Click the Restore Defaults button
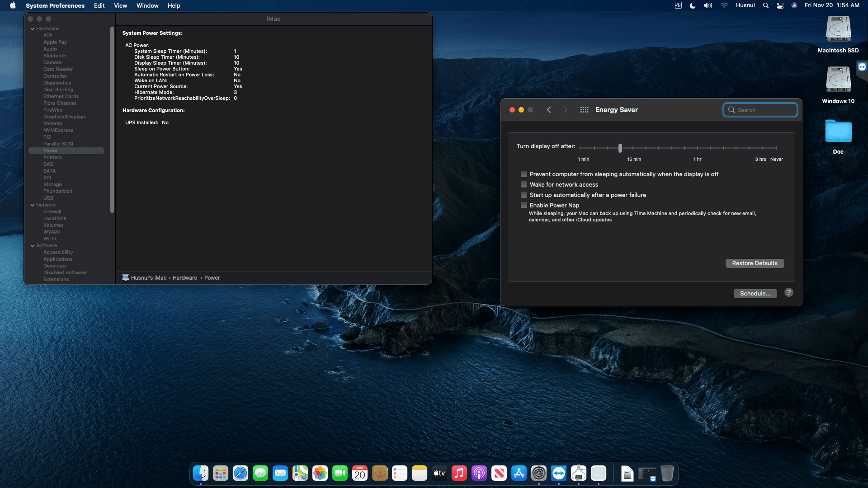This screenshot has height=488, width=868. [755, 263]
